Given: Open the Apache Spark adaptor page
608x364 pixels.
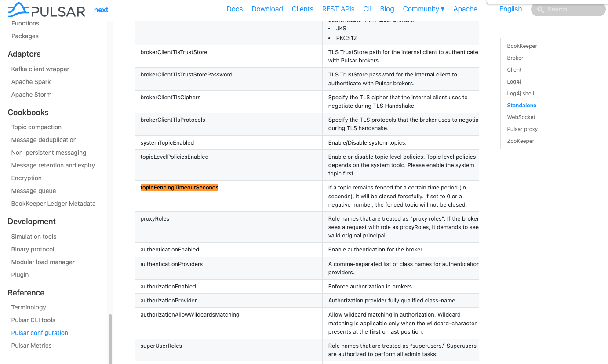Looking at the screenshot, I should [31, 82].
